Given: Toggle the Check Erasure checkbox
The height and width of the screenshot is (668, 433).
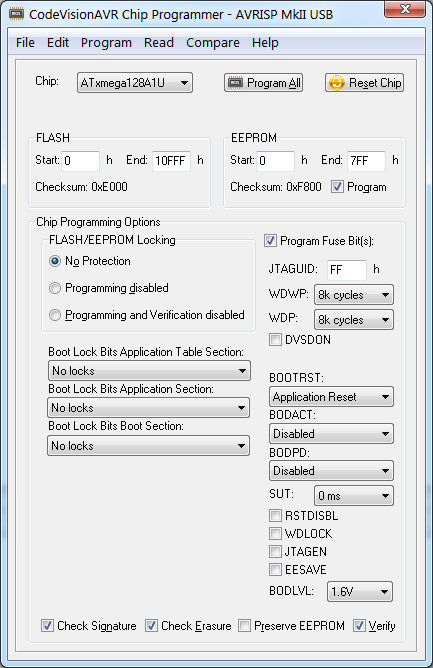Looking at the screenshot, I should click(151, 625).
